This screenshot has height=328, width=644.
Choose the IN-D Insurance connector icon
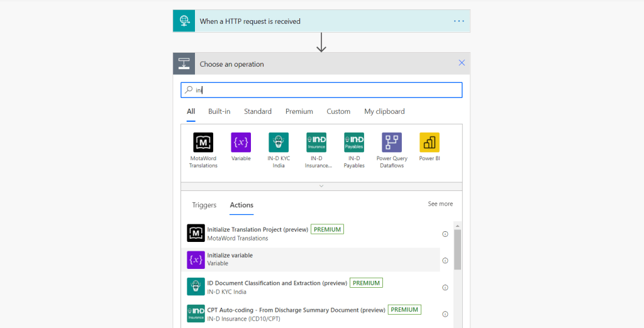(x=316, y=143)
